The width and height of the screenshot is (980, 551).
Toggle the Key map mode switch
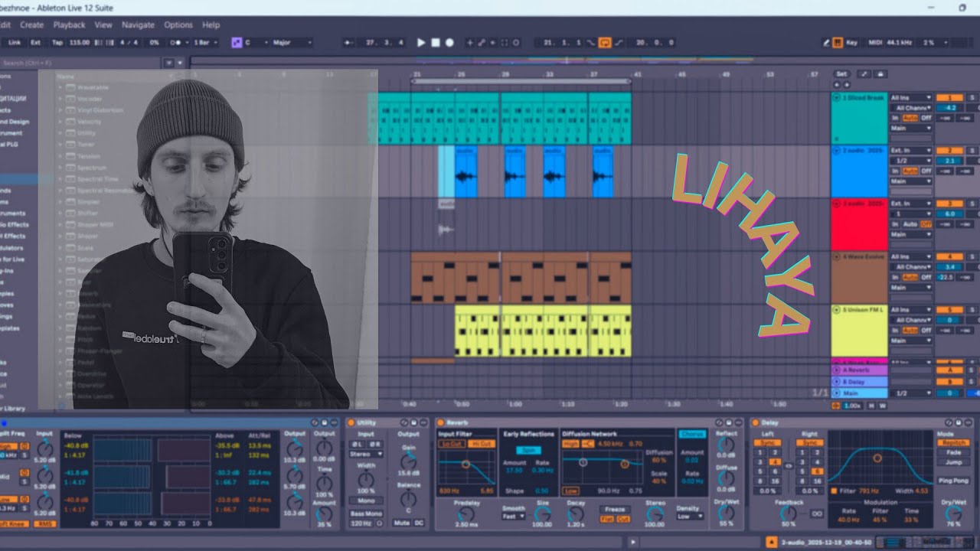point(851,43)
